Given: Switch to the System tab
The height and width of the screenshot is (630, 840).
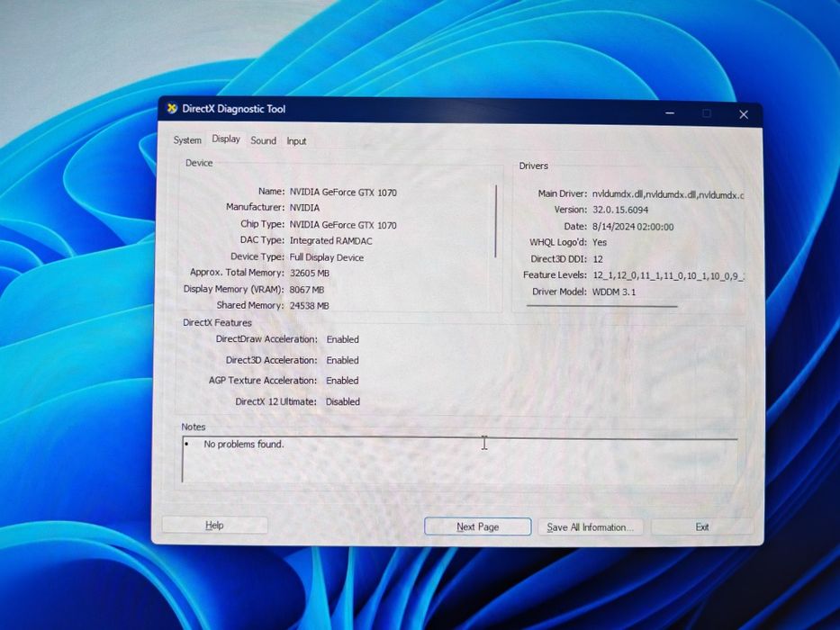Looking at the screenshot, I should tap(187, 140).
